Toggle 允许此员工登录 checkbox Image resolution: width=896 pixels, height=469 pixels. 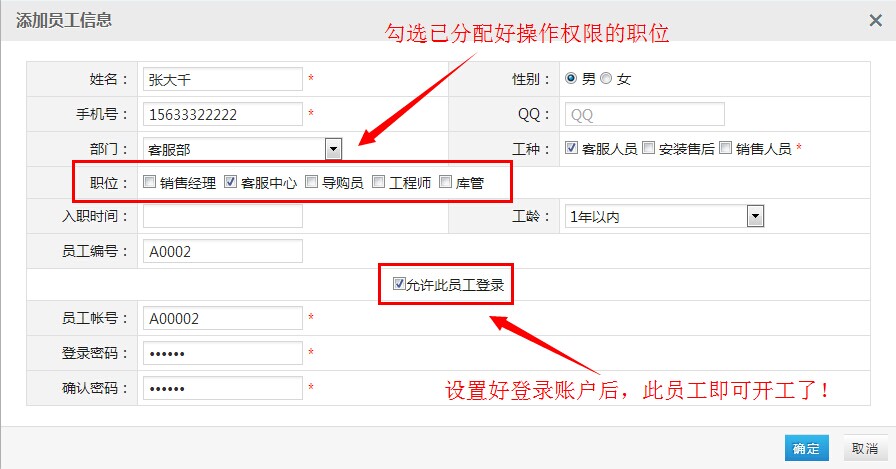pos(399,284)
